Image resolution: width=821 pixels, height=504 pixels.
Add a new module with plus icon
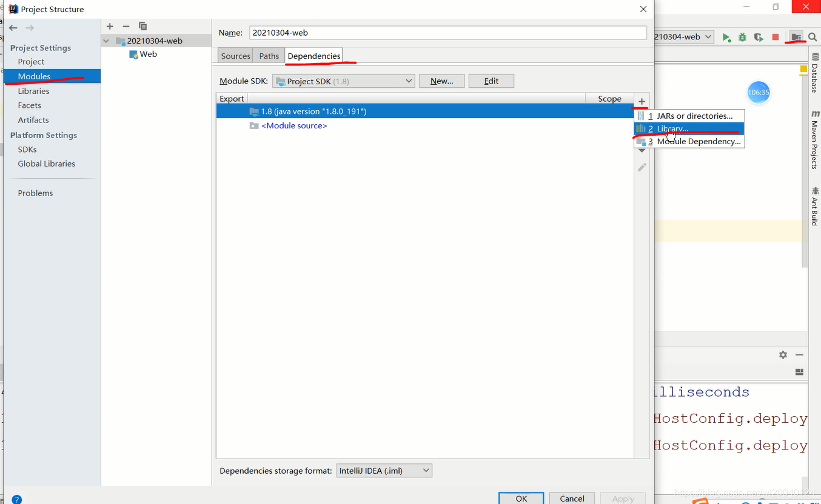click(x=110, y=26)
